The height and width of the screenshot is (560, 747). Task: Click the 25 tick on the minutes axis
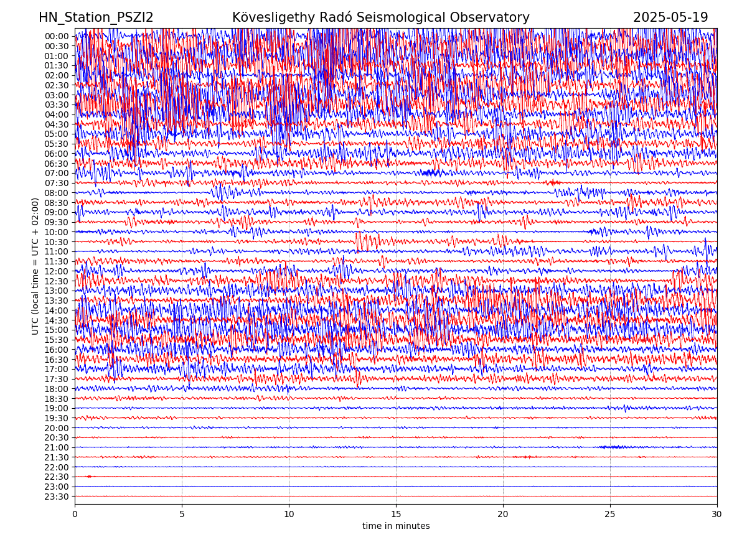coord(610,514)
